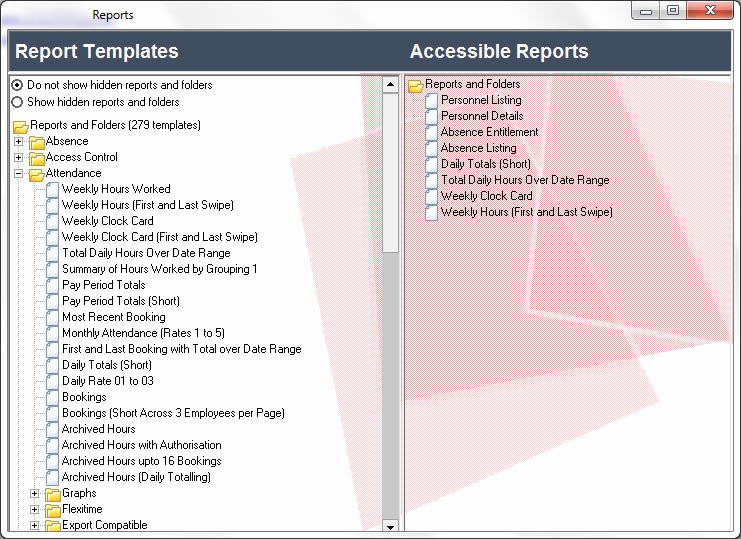This screenshot has height=539, width=741.
Task: Click the Access Control folder icon
Action: pyautogui.click(x=37, y=158)
